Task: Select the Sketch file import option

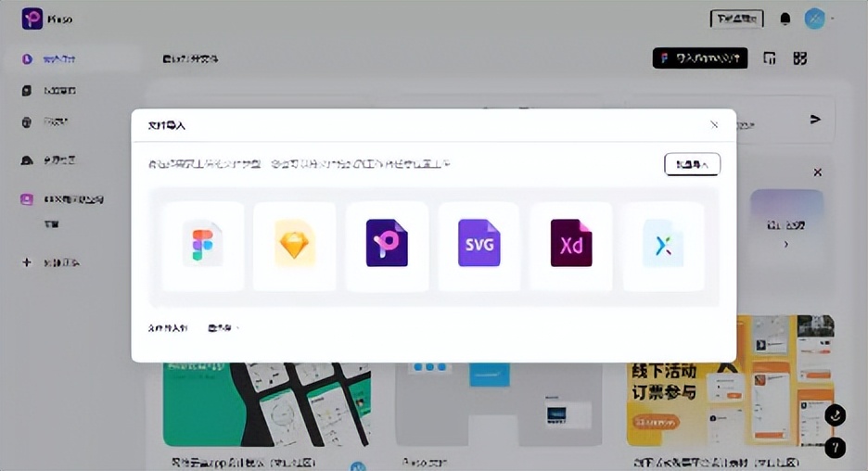Action: 295,246
